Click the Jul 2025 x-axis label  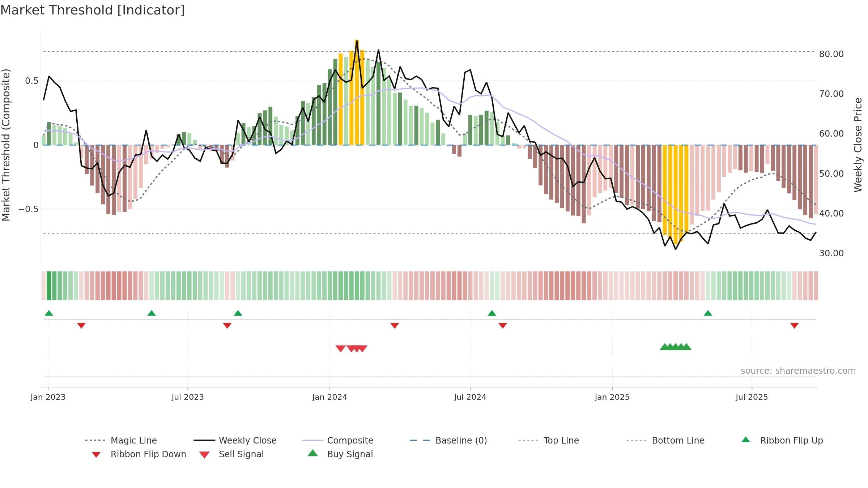click(x=752, y=397)
